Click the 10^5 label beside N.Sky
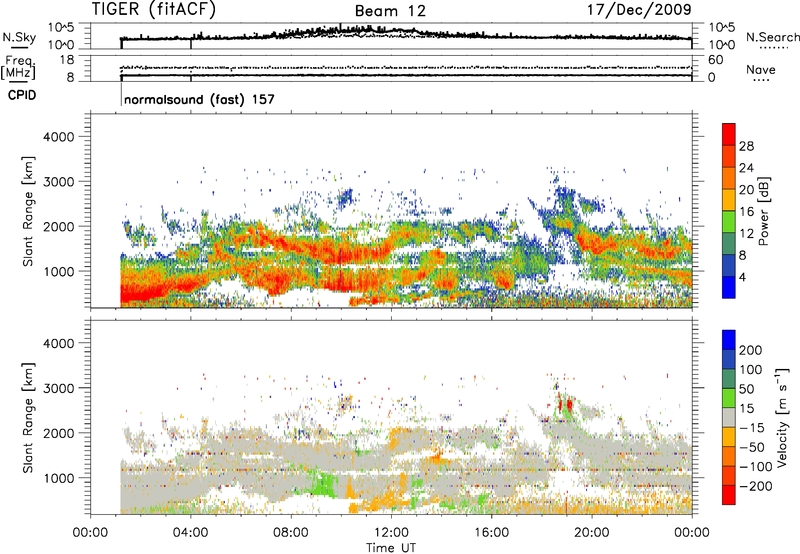This screenshot has width=800, height=554. [62, 28]
